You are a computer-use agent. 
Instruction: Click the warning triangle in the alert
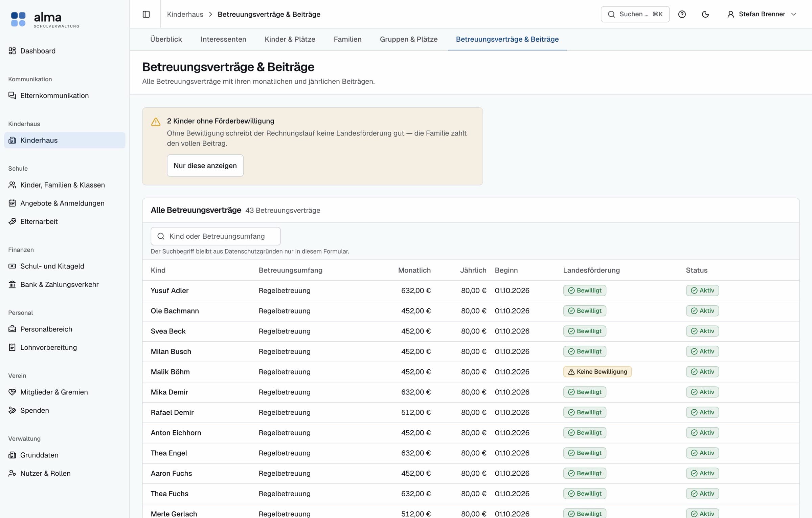tap(156, 122)
